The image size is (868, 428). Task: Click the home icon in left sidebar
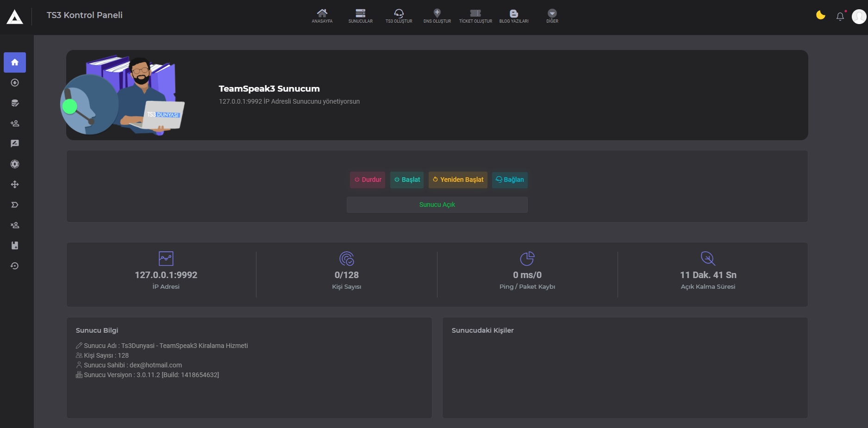(15, 62)
